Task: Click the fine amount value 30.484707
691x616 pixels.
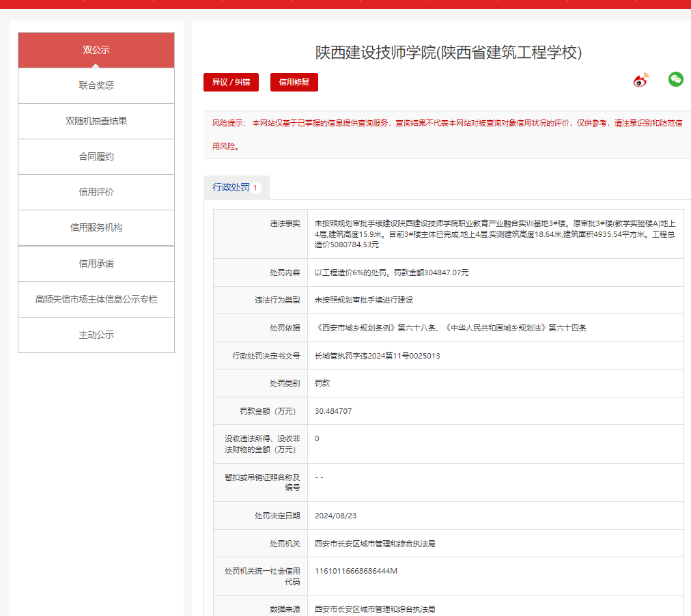Action: pos(333,411)
